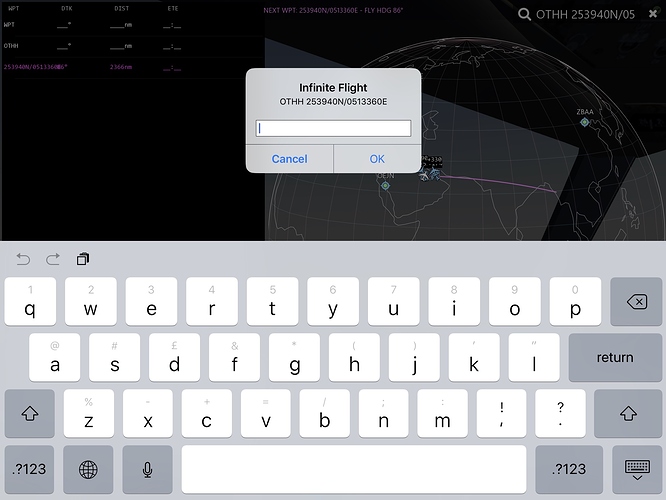
Task: Tap the undo arrow above the keyboard
Action: (x=23, y=259)
